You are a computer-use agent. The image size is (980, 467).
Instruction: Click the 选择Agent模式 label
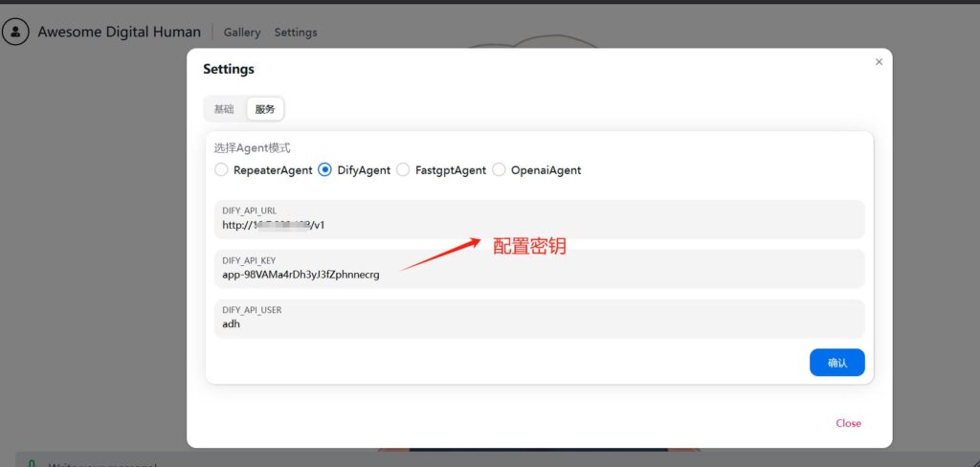click(252, 148)
